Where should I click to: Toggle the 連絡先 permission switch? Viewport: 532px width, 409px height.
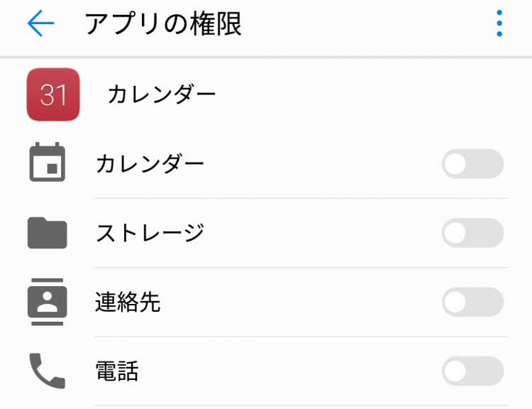472,302
